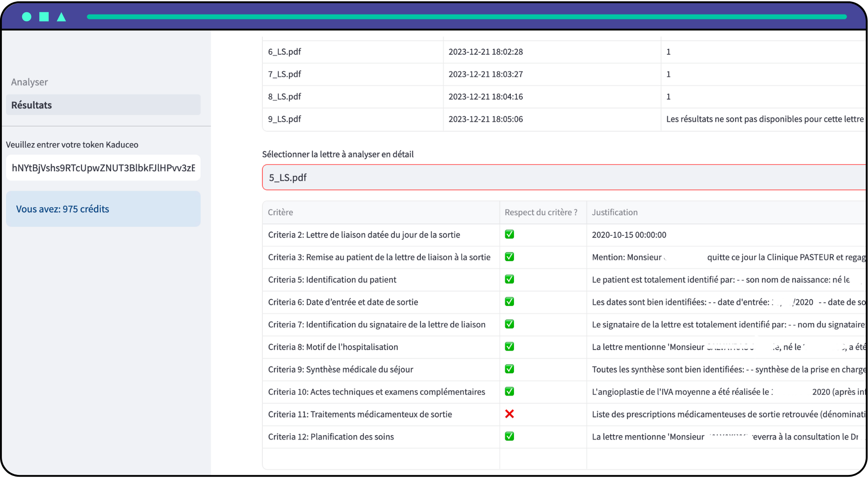Click the checkmark for Criteria 12 Planification des soins
Screen dimensions: 868x488
[509, 436]
